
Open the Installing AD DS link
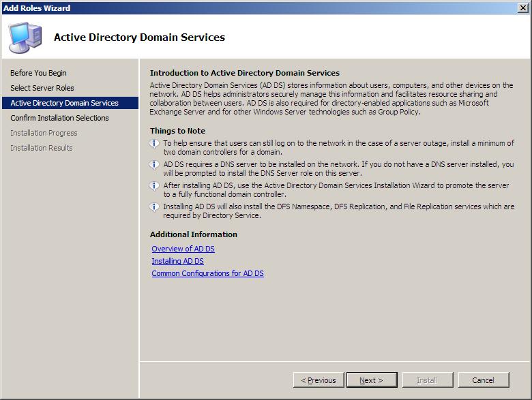pyautogui.click(x=177, y=261)
